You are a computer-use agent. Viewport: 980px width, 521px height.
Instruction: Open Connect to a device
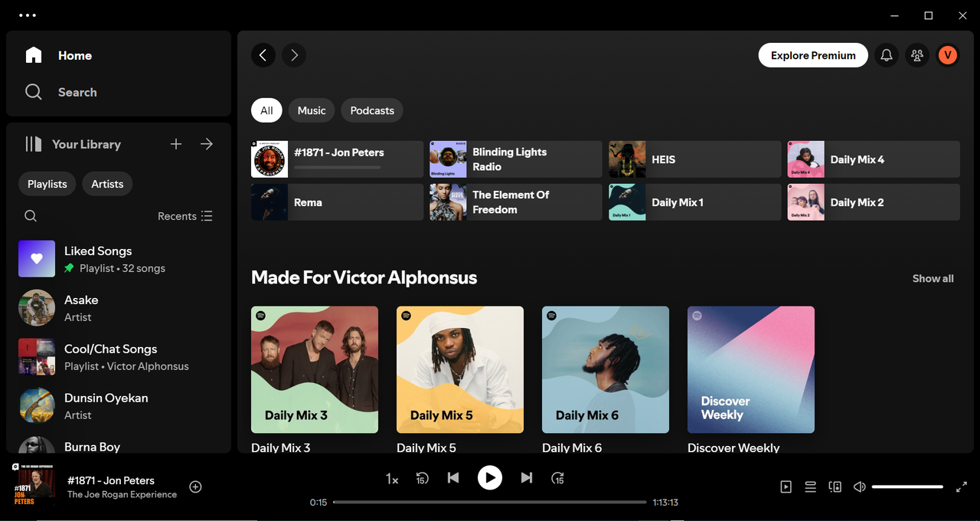pos(835,487)
